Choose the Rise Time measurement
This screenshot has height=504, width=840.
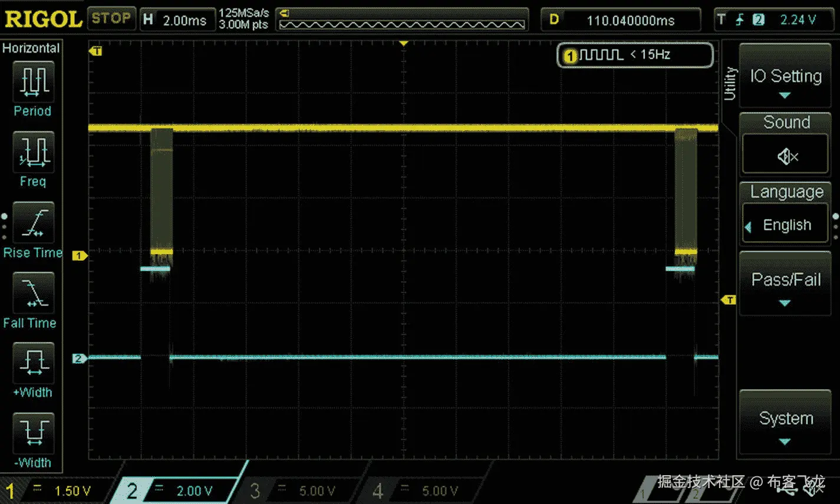coord(32,223)
